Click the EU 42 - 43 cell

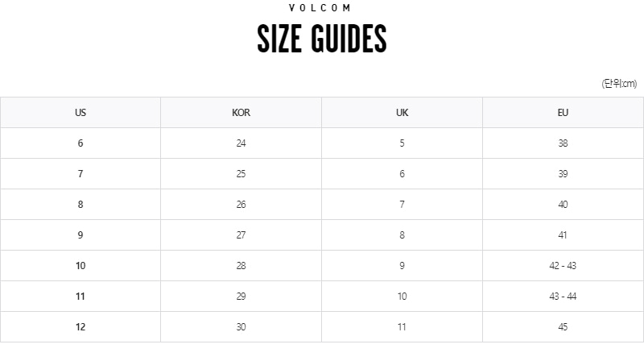563,266
